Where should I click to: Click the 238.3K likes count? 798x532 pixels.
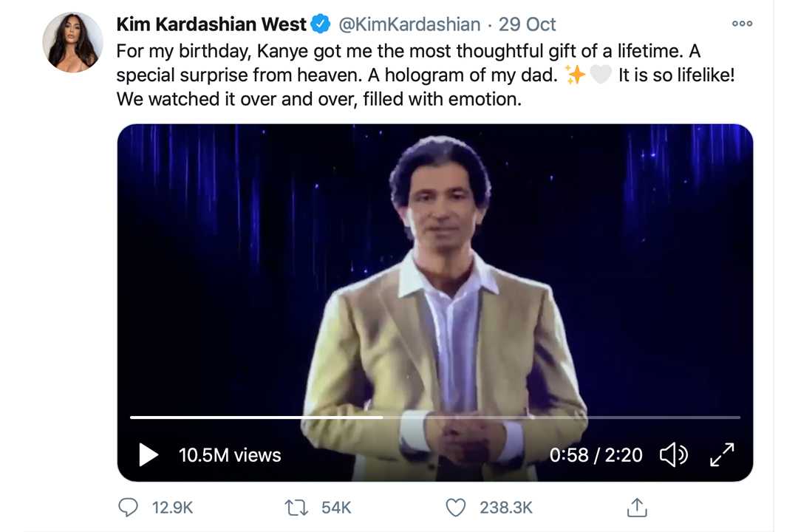506,508
